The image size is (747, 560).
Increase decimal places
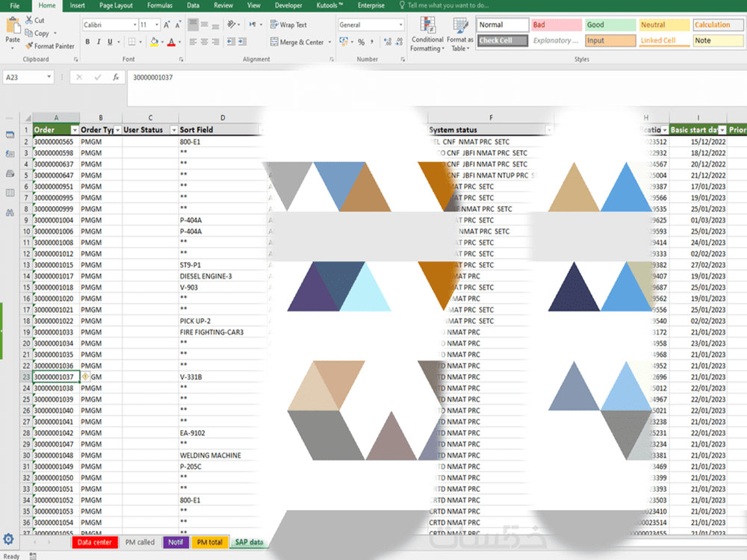tap(387, 42)
